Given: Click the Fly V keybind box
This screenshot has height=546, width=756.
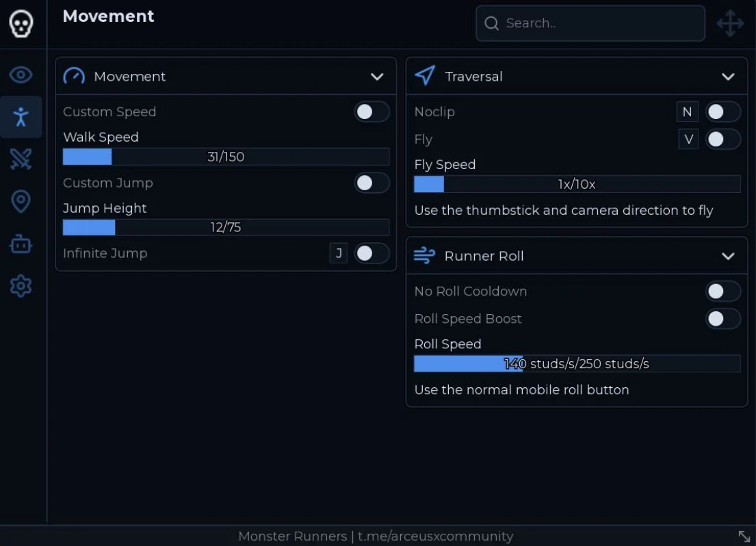Looking at the screenshot, I should (x=688, y=140).
